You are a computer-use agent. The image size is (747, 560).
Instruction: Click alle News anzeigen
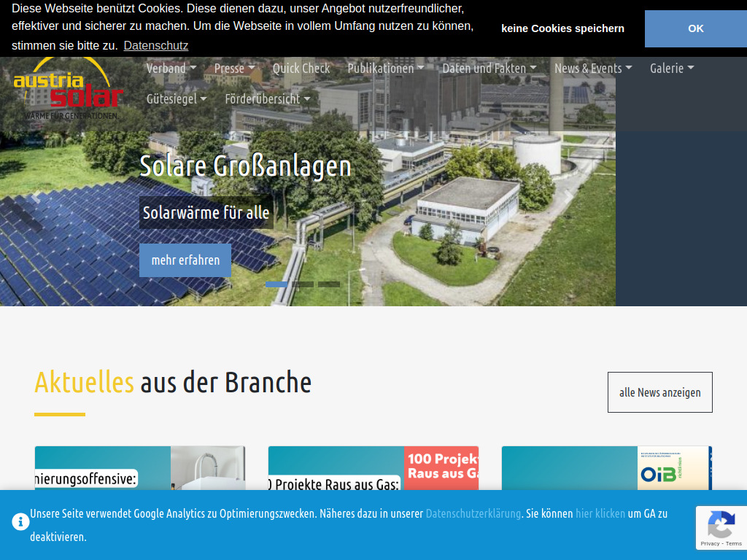pos(659,392)
